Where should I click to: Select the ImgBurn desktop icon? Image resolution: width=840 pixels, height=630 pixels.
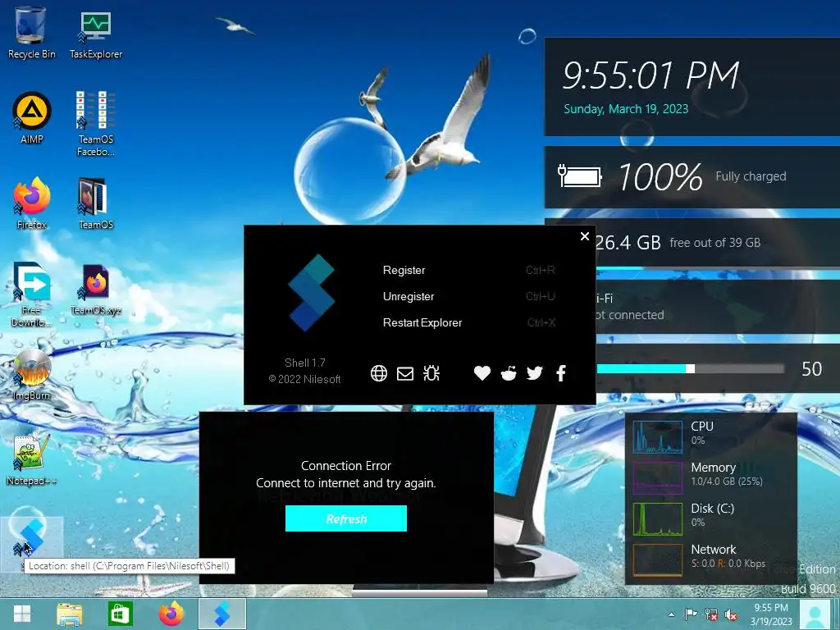pyautogui.click(x=32, y=374)
